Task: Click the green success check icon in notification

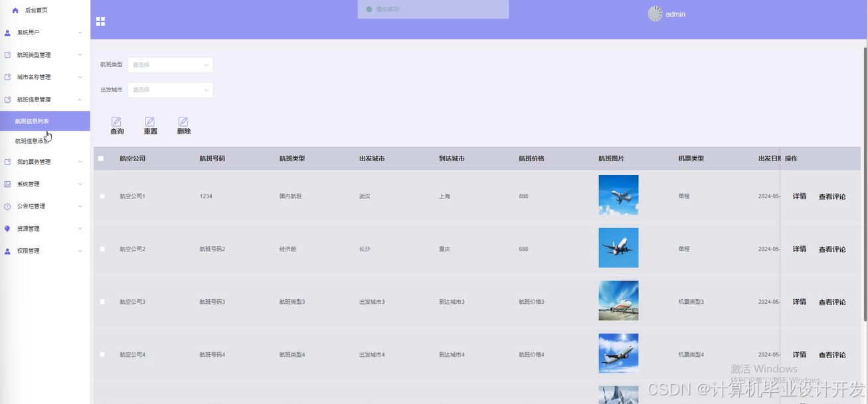Action: (x=369, y=9)
